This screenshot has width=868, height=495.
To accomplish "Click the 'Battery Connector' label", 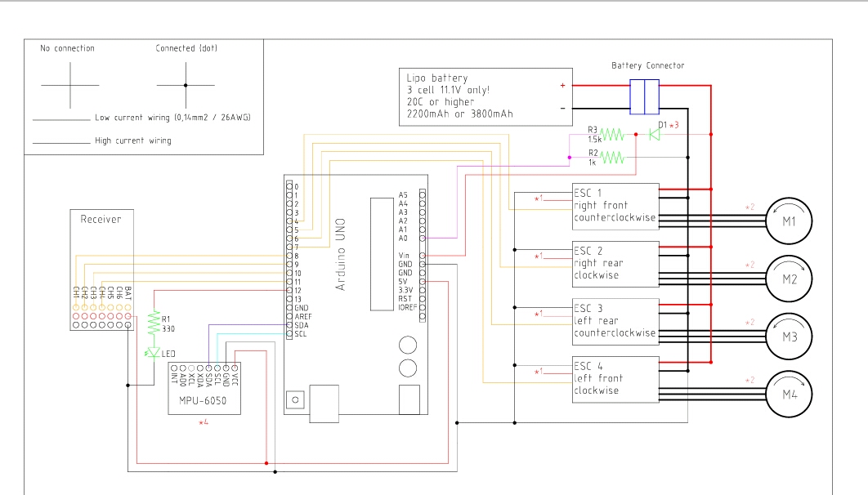I will click(x=647, y=65).
